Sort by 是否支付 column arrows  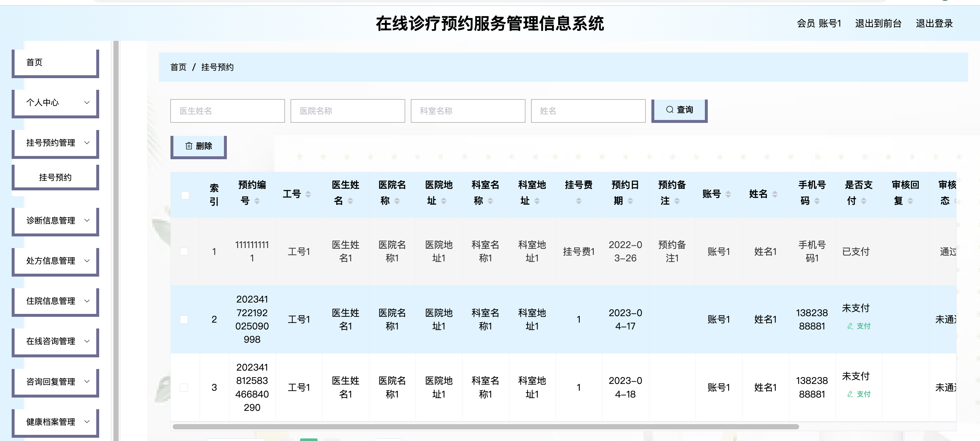(x=864, y=201)
